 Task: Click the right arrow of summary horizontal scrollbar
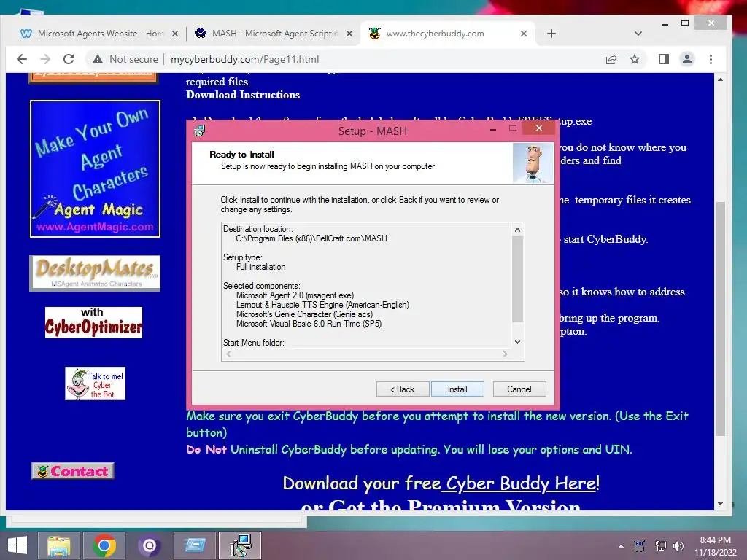(505, 354)
